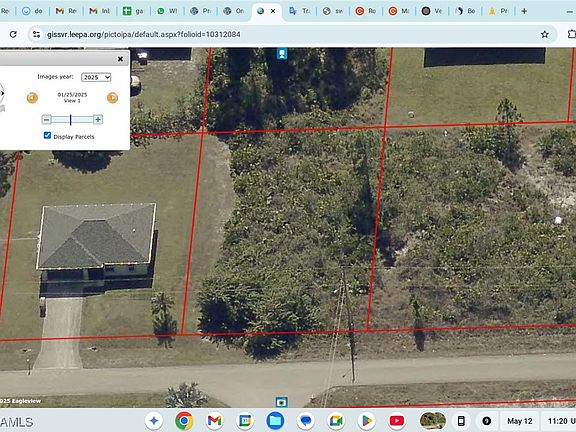576x432 pixels.
Task: Bookmark this page with the star icon
Action: (544, 35)
